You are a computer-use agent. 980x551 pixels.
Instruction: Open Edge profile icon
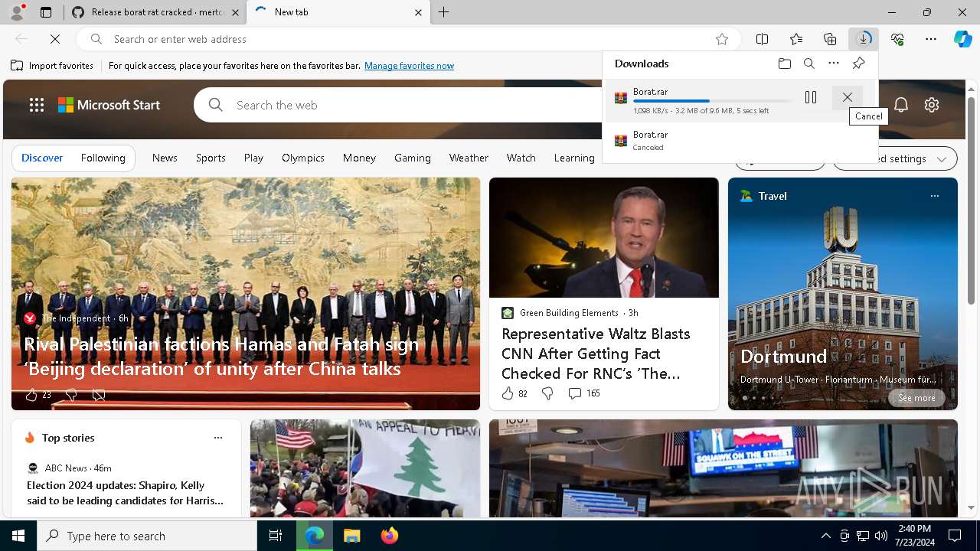pyautogui.click(x=17, y=12)
